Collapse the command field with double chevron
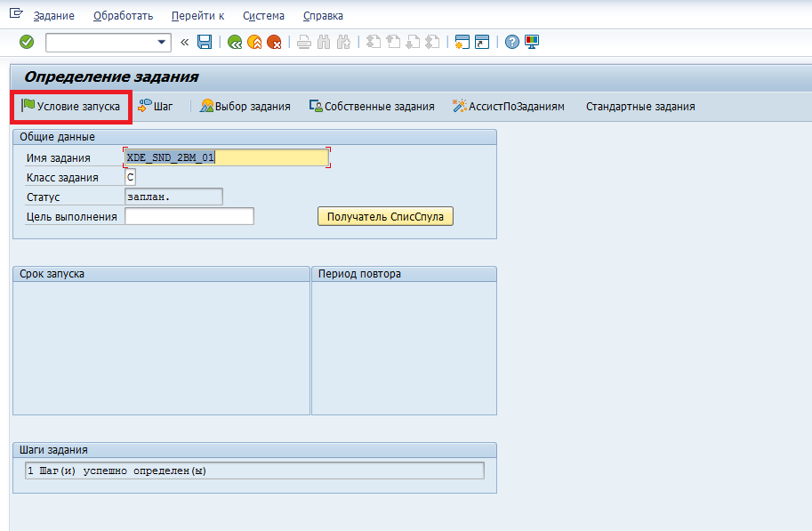 point(185,42)
